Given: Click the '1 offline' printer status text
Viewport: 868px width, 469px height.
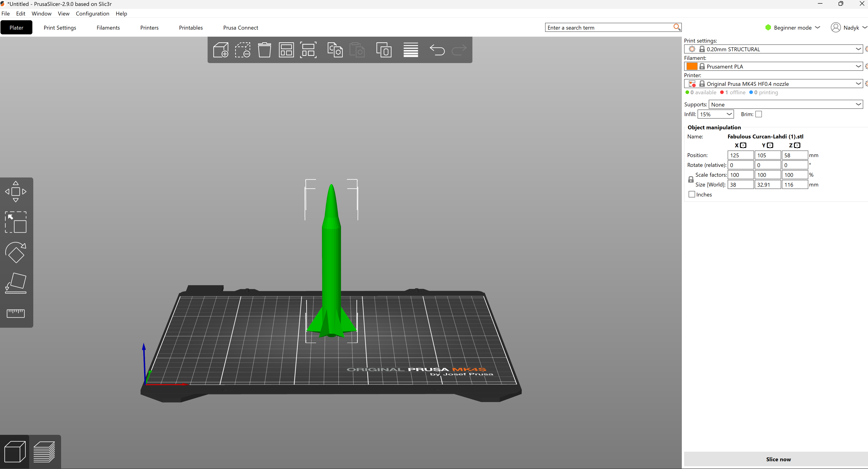Looking at the screenshot, I should (x=733, y=92).
